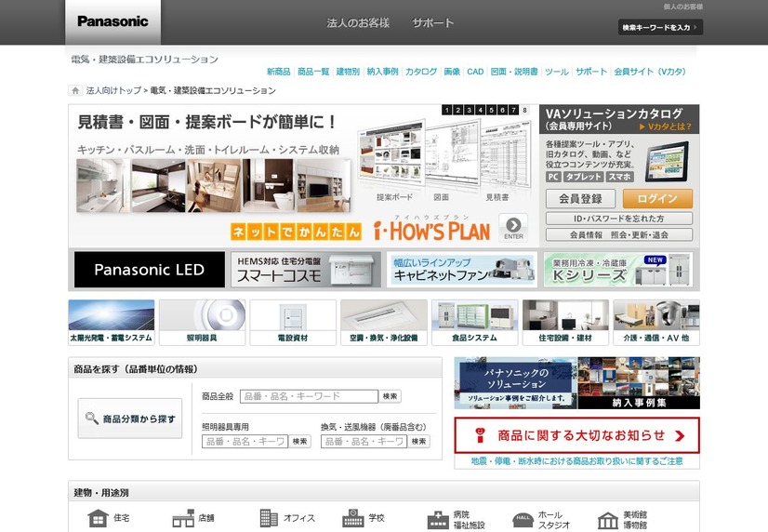The width and height of the screenshot is (768, 532).
Task: Click 法人向けトップ breadcrumb link
Action: (x=113, y=90)
